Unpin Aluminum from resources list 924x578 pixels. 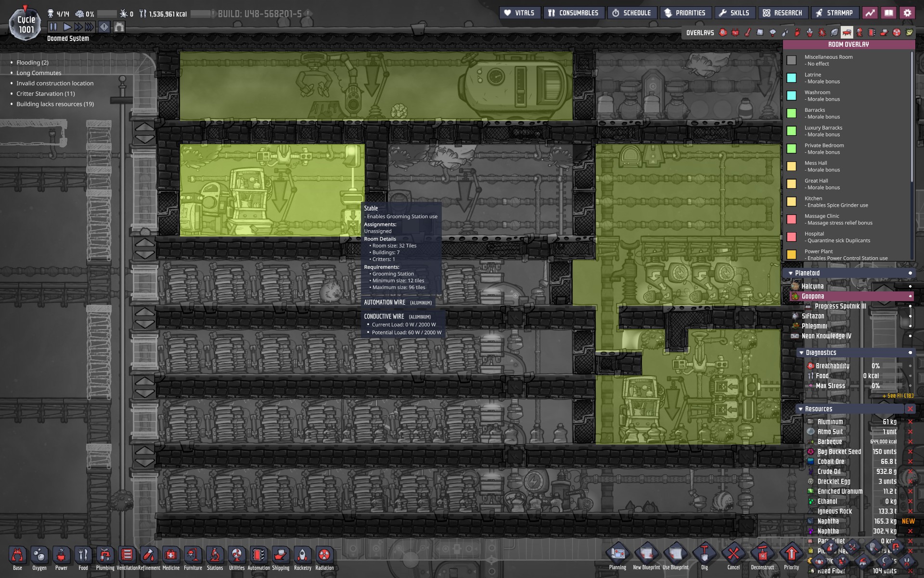click(x=910, y=421)
